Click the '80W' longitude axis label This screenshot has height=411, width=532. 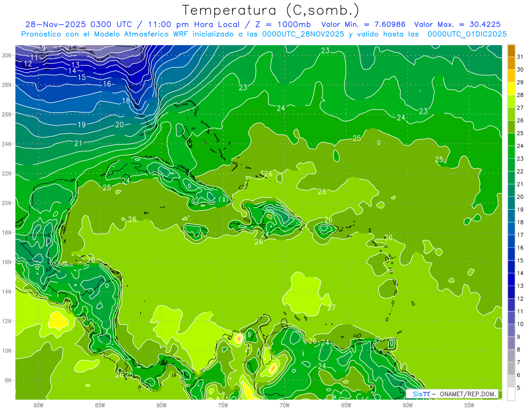click(x=161, y=405)
